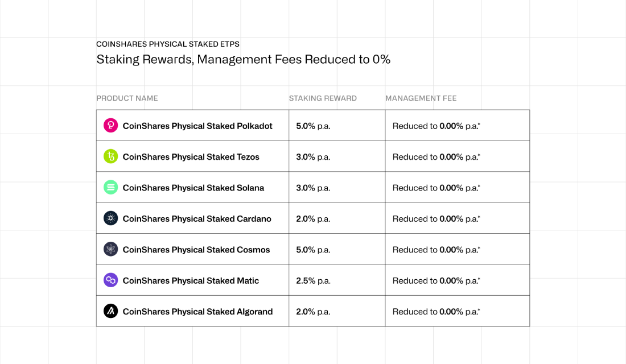This screenshot has width=626, height=364.
Task: Click the "PRODUCT NAME" column header
Action: tap(127, 98)
